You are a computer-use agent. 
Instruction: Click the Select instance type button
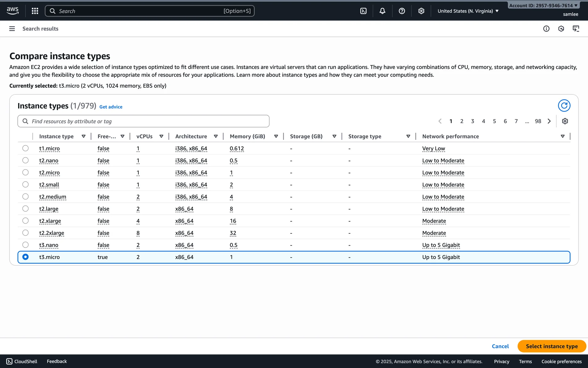point(552,346)
